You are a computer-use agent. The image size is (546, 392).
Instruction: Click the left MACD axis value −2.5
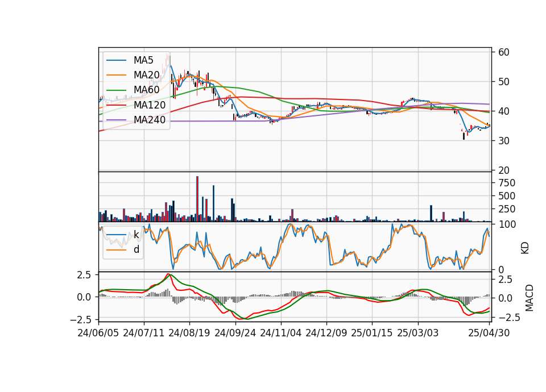(x=80, y=319)
